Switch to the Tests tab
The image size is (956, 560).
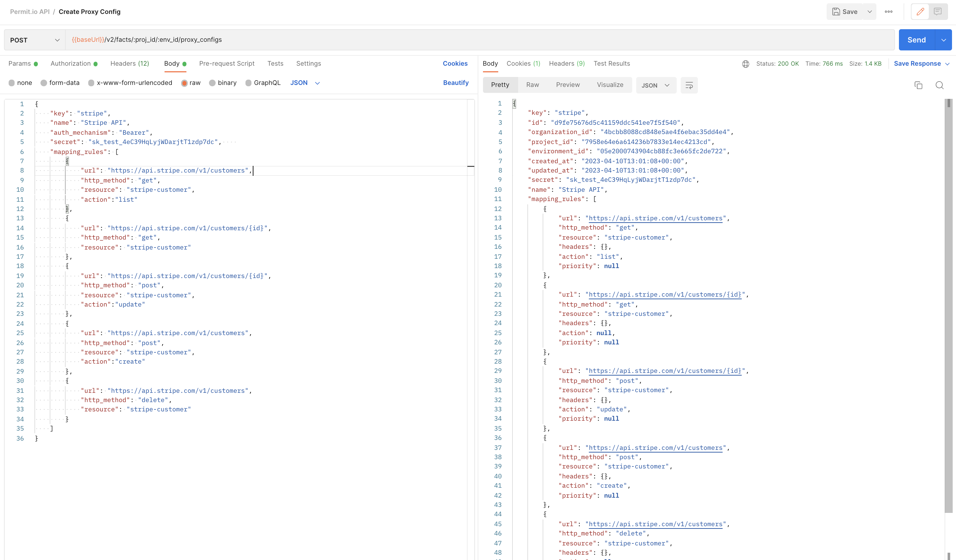point(275,63)
